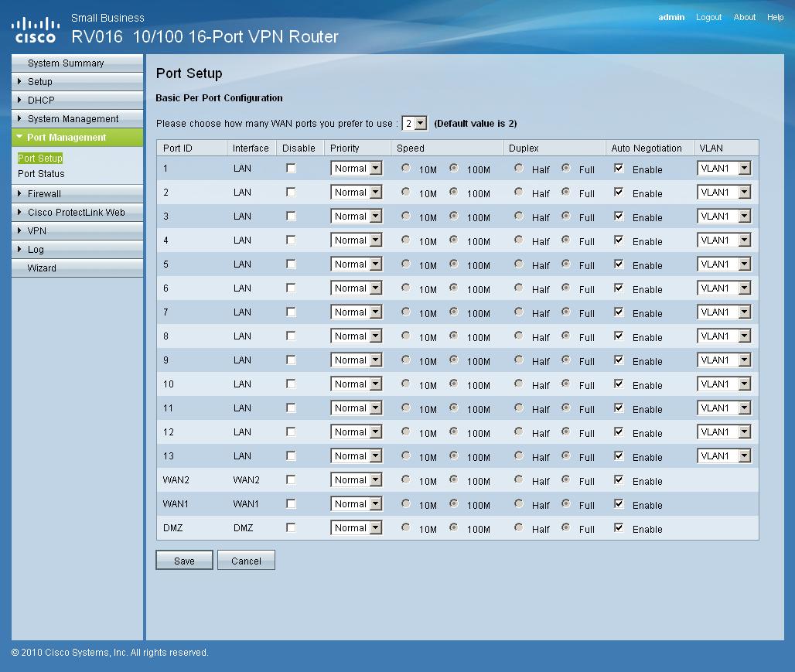This screenshot has height=672, width=795.
Task: Select 10M speed for port 4
Action: (405, 240)
